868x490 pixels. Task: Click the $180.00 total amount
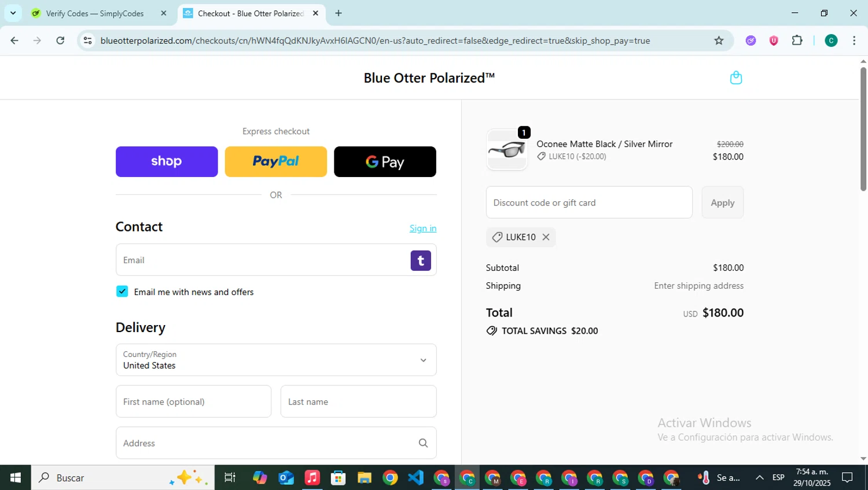coord(723,313)
